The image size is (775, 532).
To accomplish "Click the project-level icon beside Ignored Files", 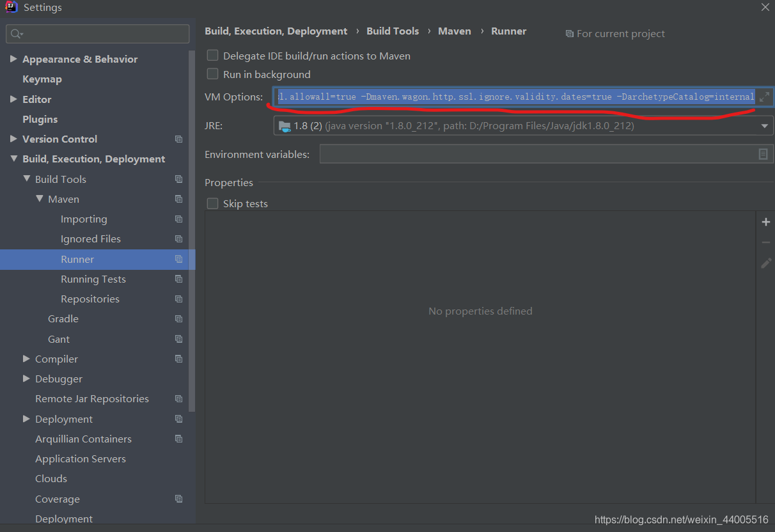I will pyautogui.click(x=178, y=239).
